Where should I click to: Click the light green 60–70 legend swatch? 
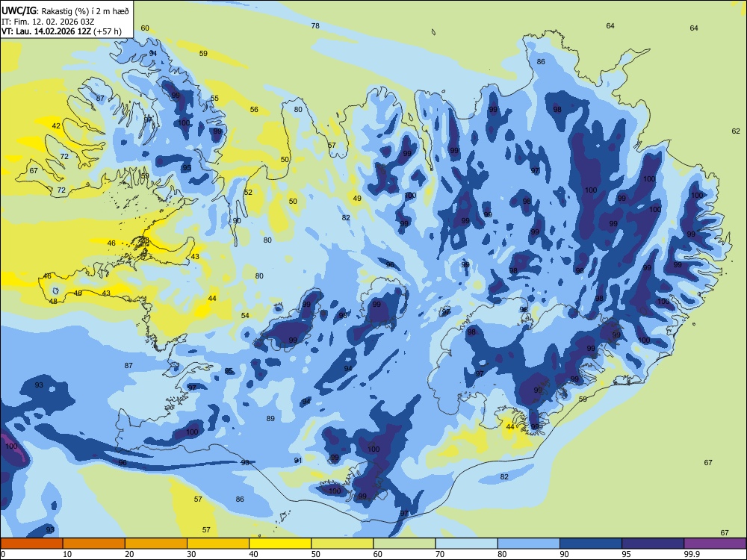click(404, 544)
